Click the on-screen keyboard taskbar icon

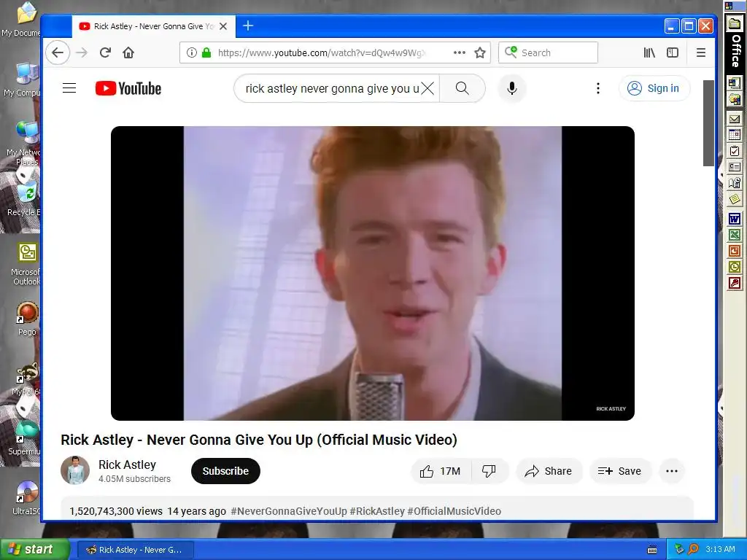(x=651, y=550)
